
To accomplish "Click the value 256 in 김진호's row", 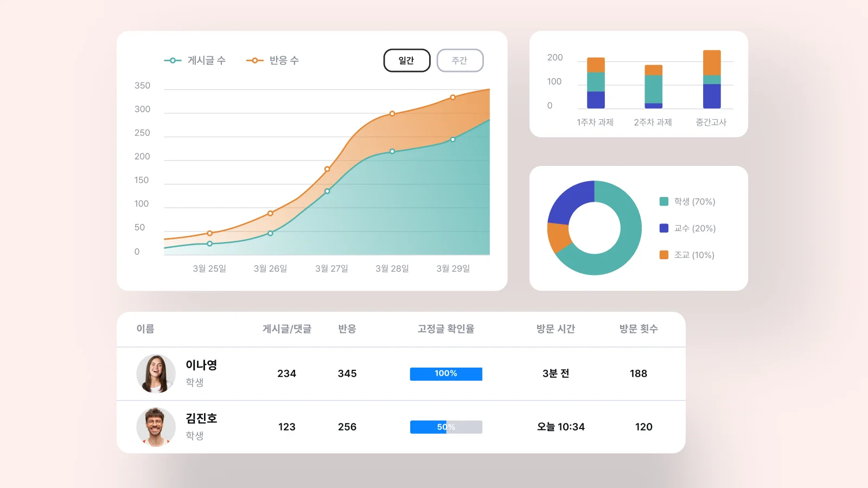I will [347, 427].
